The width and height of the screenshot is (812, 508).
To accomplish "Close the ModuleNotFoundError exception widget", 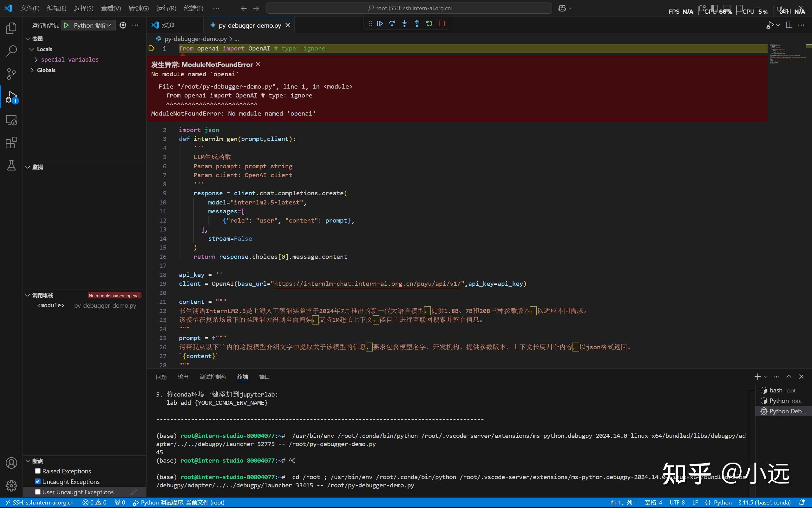I will (x=258, y=64).
